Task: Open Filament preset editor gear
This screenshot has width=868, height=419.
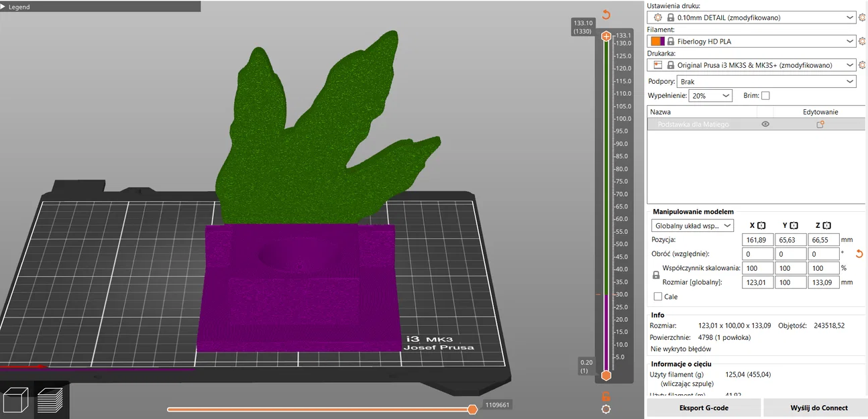Action: (x=862, y=42)
